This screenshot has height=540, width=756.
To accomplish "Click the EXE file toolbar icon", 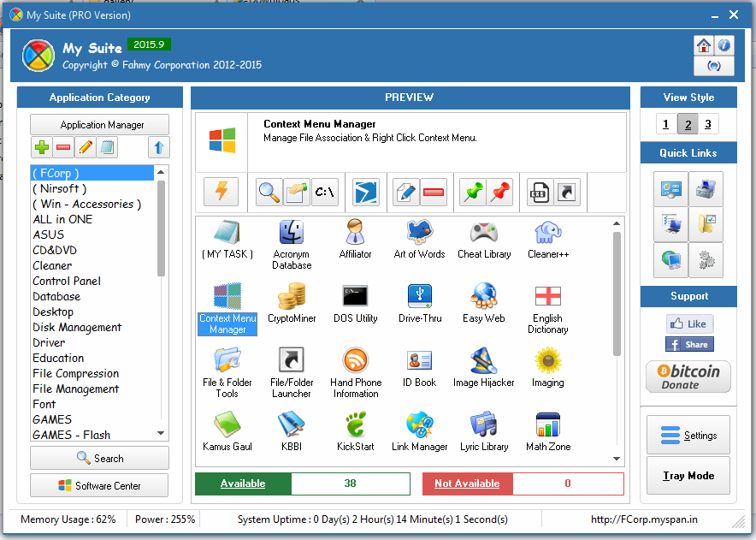I will (539, 192).
